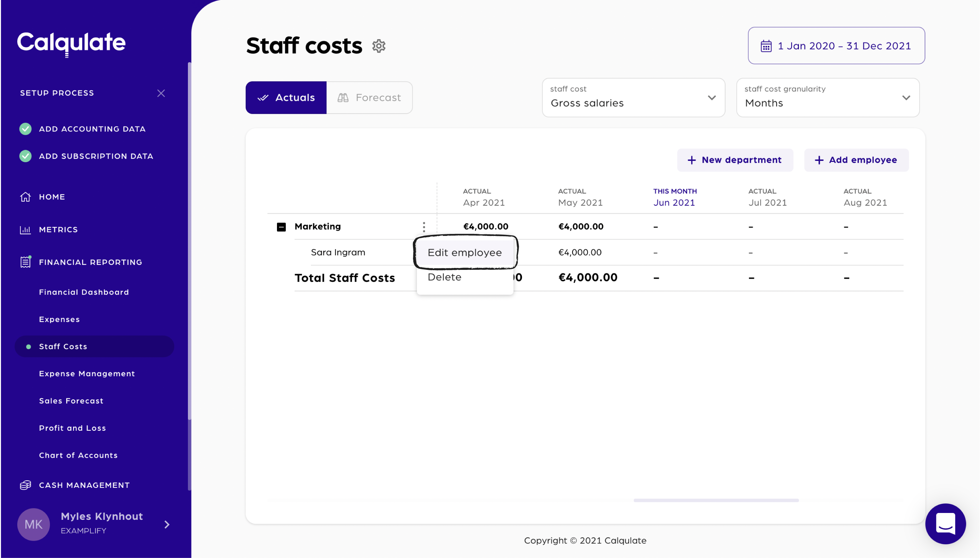Open Staff costs settings gear

point(378,46)
